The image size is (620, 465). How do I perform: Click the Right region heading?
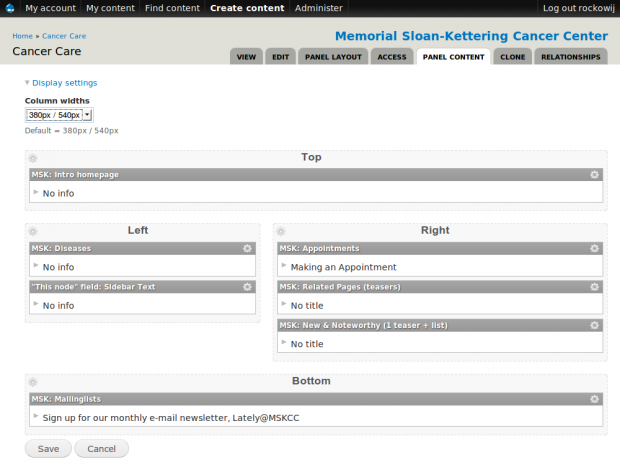435,230
